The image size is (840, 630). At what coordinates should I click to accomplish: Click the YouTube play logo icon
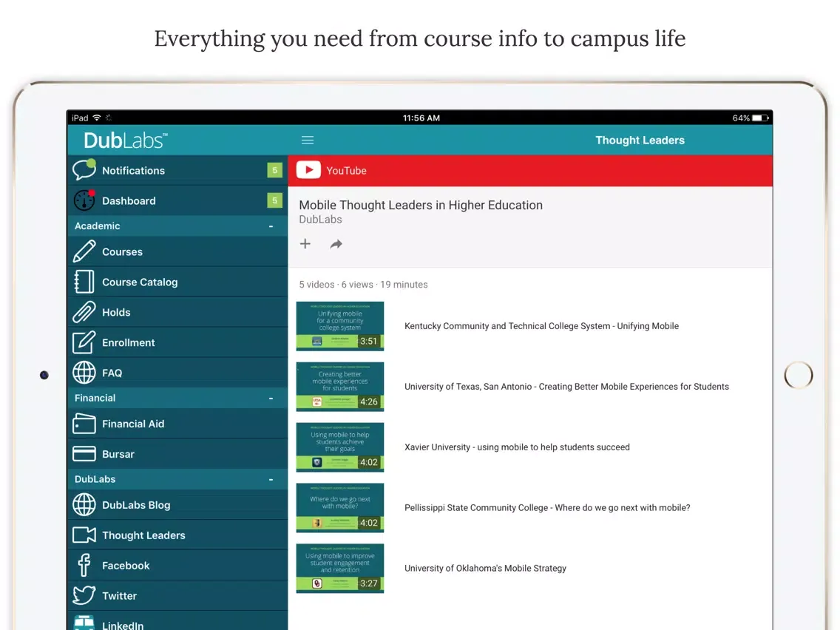coord(308,170)
